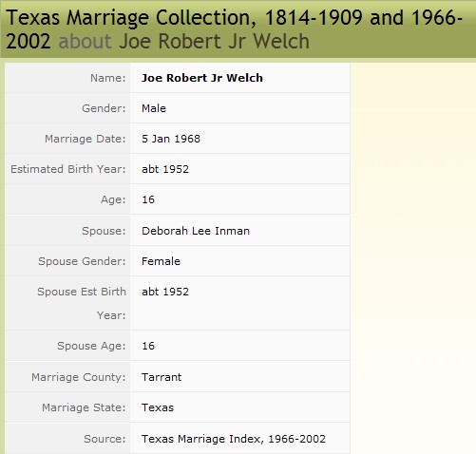Select the Female spouse gender value
Image resolution: width=476 pixels, height=454 pixels.
[x=161, y=261]
